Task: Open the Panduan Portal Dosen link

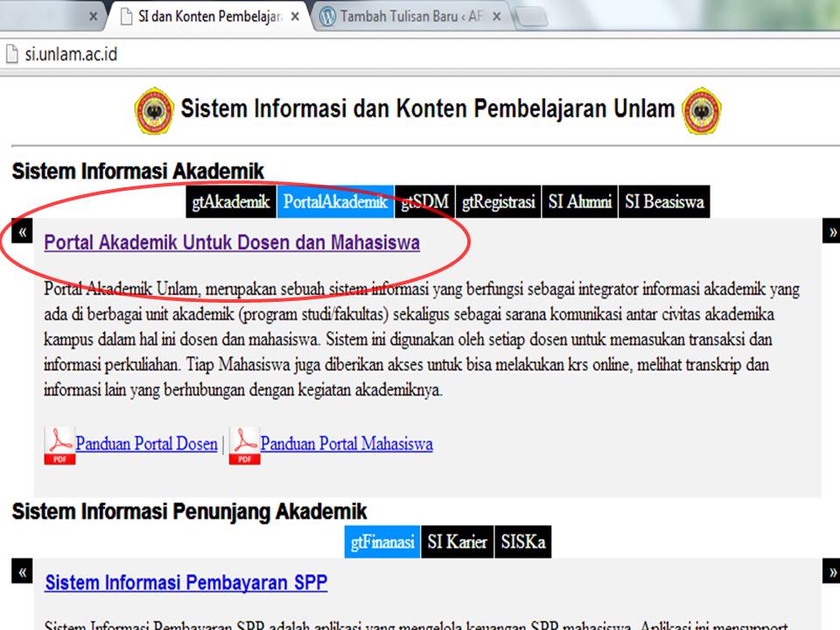Action: (x=146, y=444)
